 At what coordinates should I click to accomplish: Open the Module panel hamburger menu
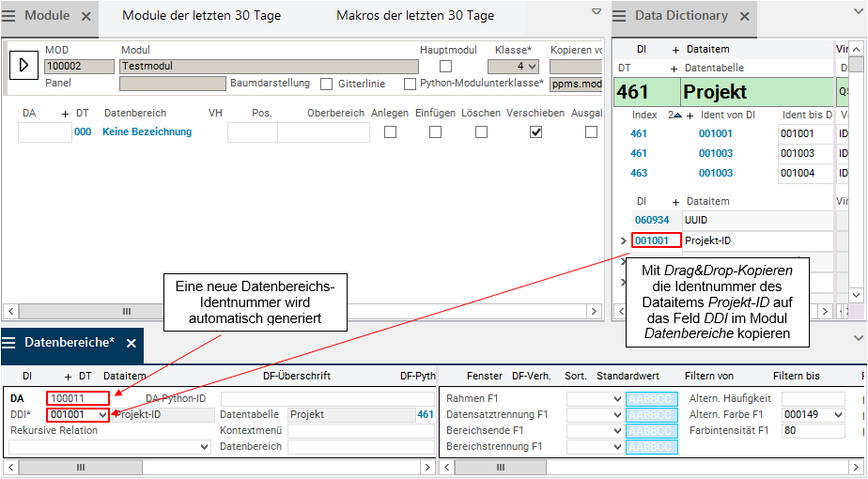click(x=11, y=16)
